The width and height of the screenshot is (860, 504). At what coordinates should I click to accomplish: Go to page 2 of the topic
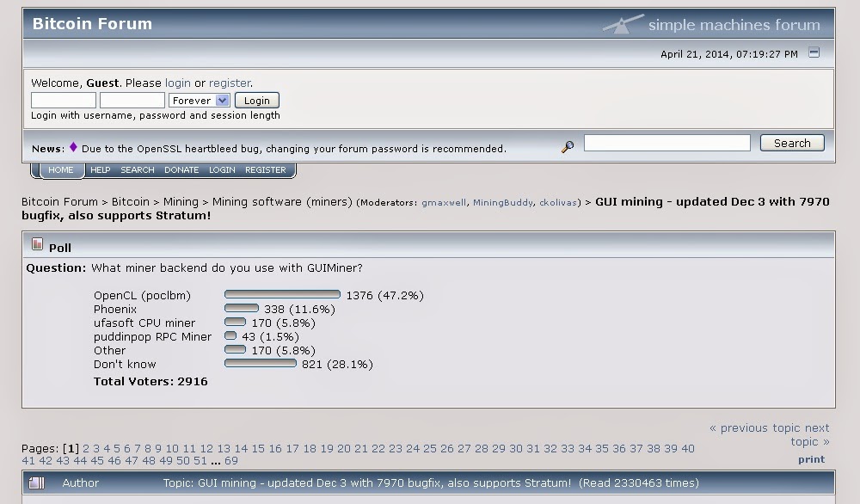tap(86, 449)
